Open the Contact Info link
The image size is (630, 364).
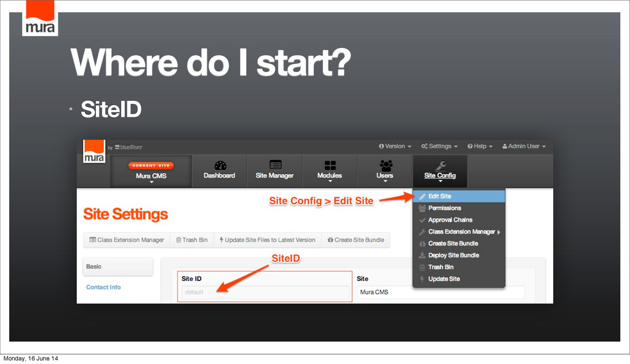(x=103, y=287)
